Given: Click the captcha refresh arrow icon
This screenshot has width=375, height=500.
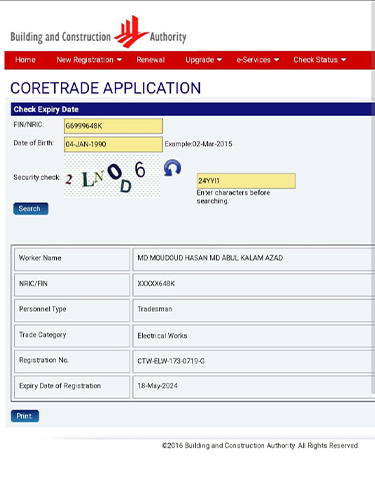Looking at the screenshot, I should 172,168.
